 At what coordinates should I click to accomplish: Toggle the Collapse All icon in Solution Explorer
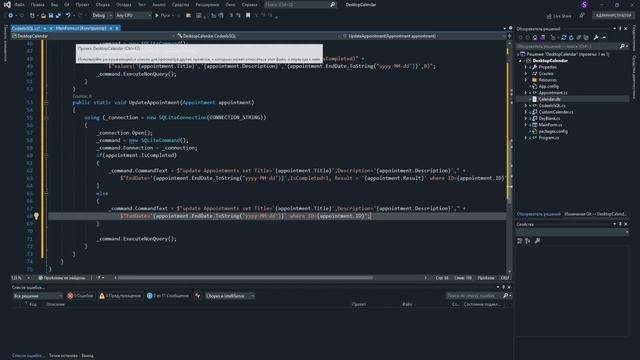[x=578, y=38]
